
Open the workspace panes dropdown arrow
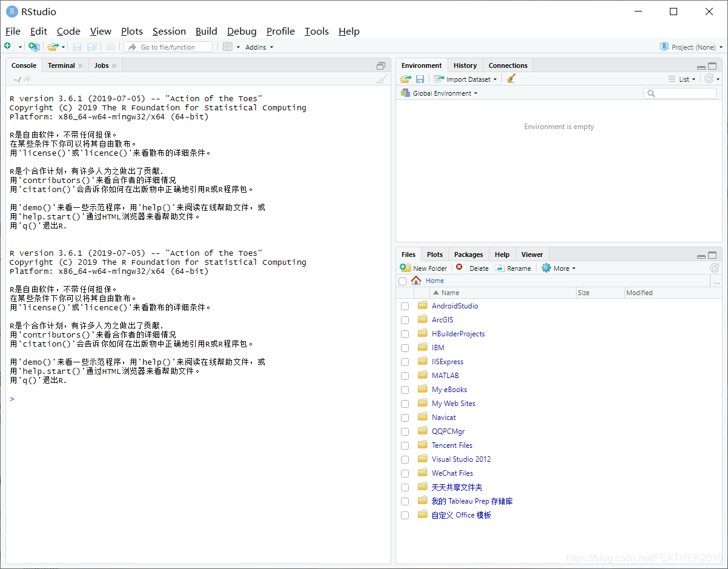[x=238, y=47]
